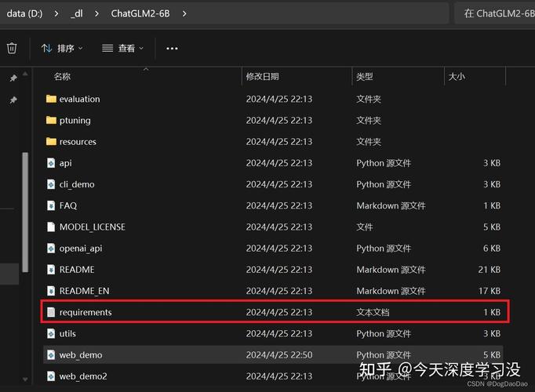Click the MODEL_LICENSE file icon
This screenshot has height=392, width=535.
(x=51, y=227)
